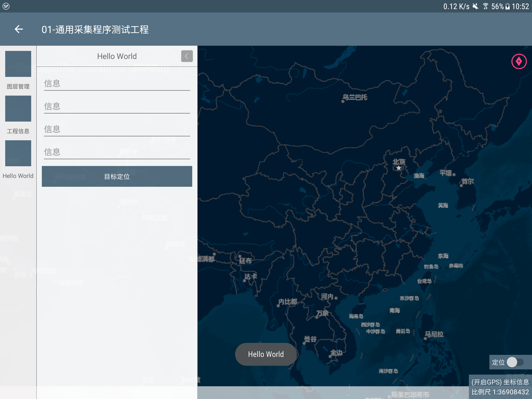
Task: Click the first 信息 input field
Action: point(117,84)
